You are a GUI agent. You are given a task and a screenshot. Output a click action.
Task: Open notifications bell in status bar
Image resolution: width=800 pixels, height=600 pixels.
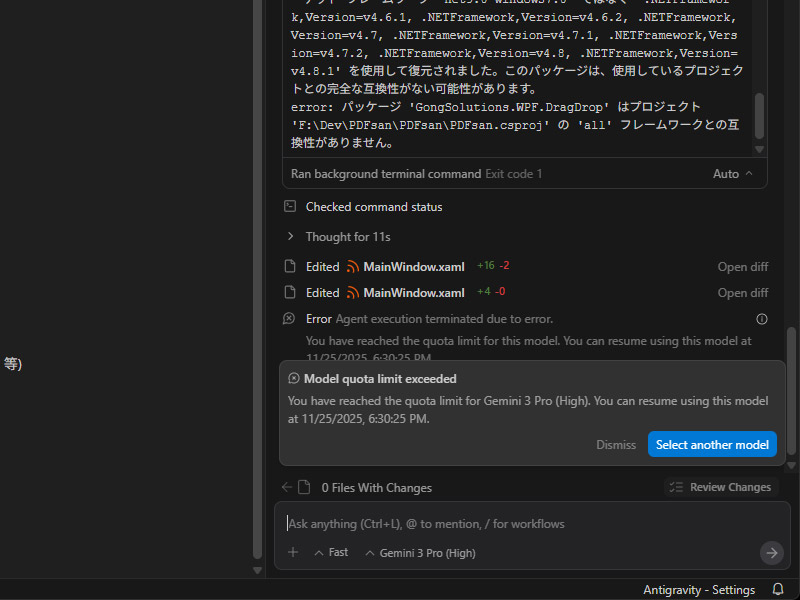pyautogui.click(x=778, y=589)
